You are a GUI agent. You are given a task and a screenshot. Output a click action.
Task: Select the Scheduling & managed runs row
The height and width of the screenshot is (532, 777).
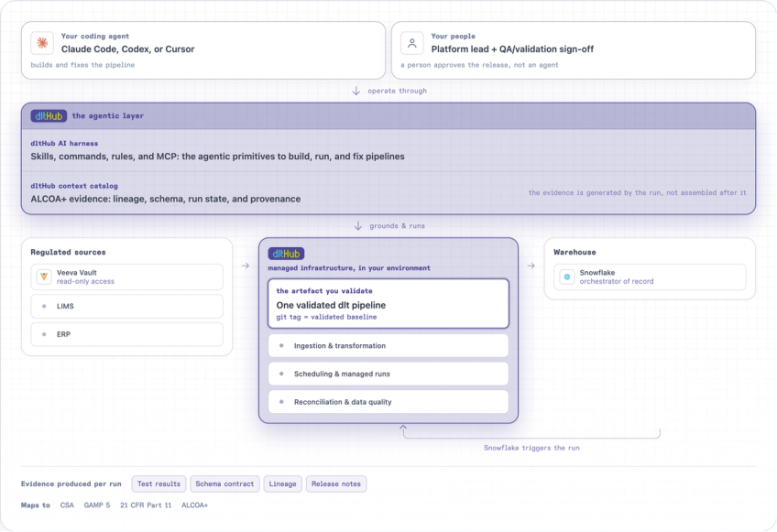pyautogui.click(x=388, y=374)
